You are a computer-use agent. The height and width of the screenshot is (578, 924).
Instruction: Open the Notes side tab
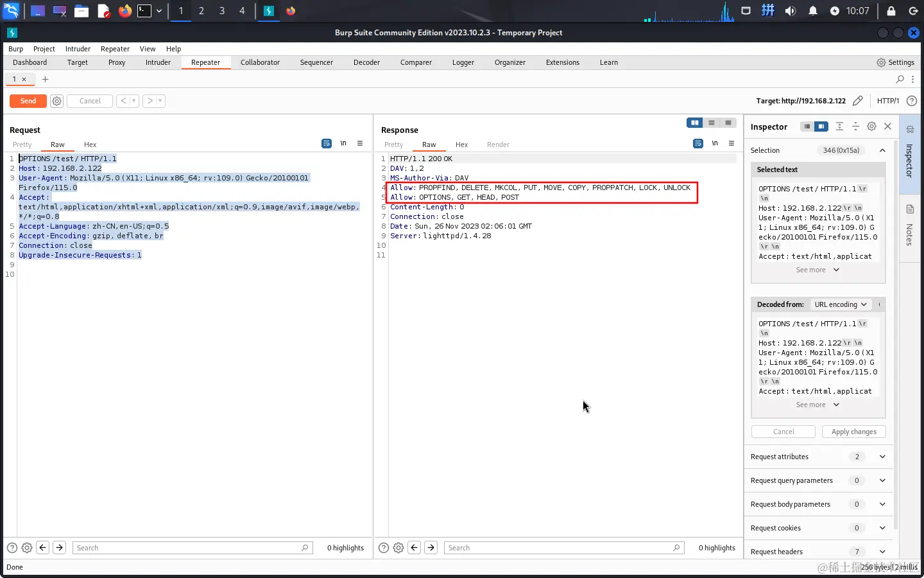pyautogui.click(x=910, y=227)
